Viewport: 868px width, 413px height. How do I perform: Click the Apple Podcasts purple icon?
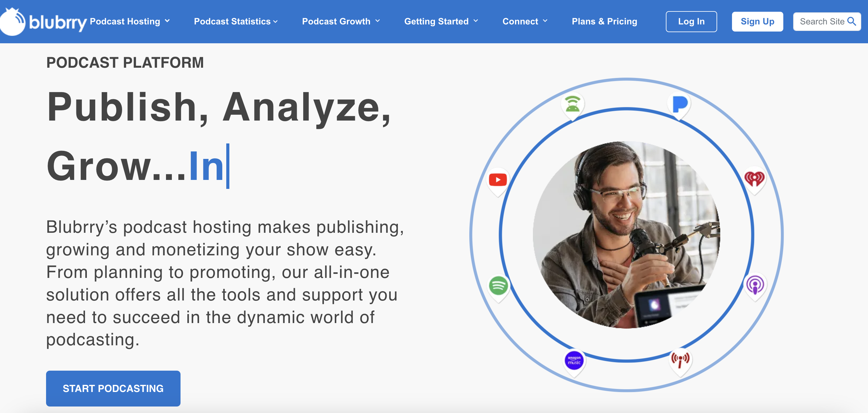755,285
